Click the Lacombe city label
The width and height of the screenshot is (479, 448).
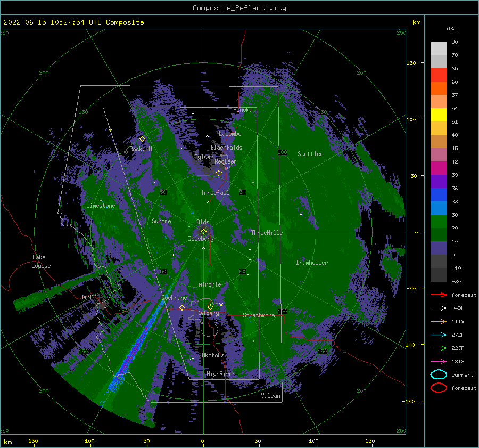(230, 134)
